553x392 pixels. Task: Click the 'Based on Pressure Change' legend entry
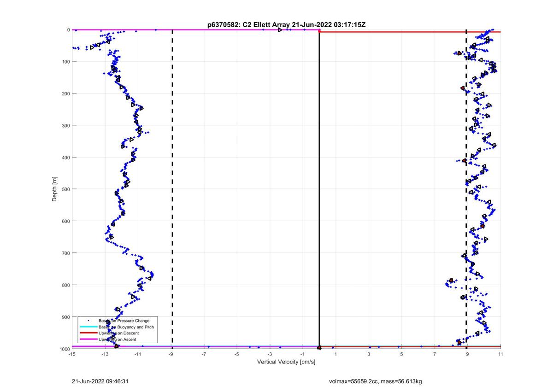tap(124, 321)
